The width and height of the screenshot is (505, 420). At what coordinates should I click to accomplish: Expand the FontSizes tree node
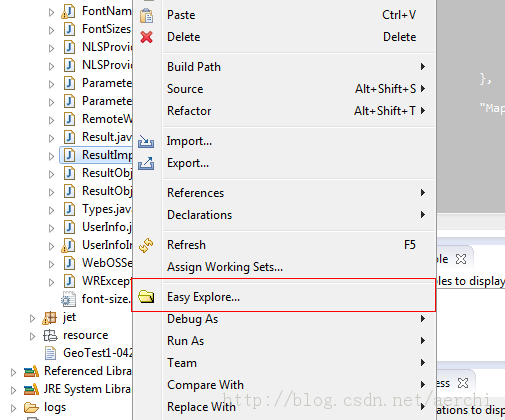(51, 30)
